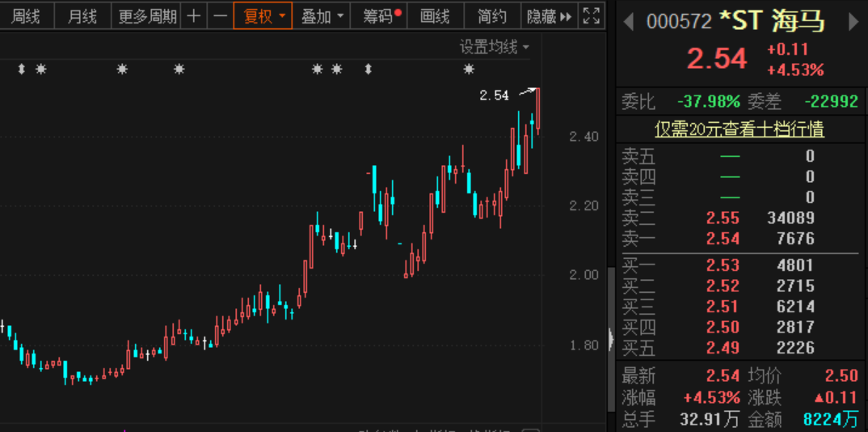This screenshot has height=432, width=868.
Task: Click the large 2.54 current price
Action: [717, 58]
